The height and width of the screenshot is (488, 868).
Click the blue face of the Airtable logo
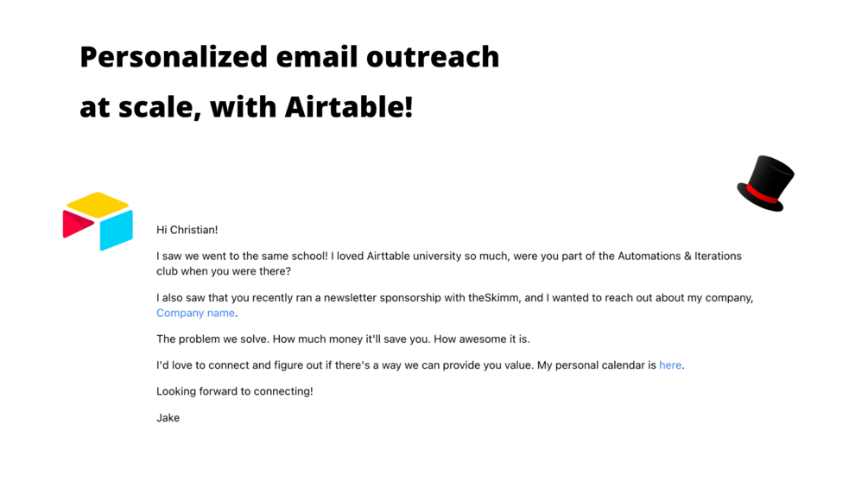(117, 230)
